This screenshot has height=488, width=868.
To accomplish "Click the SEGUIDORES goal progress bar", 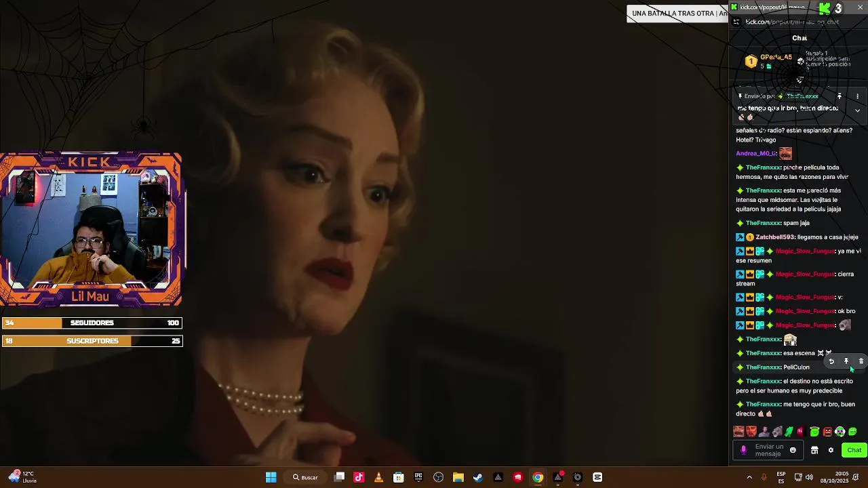I will pyautogui.click(x=92, y=323).
